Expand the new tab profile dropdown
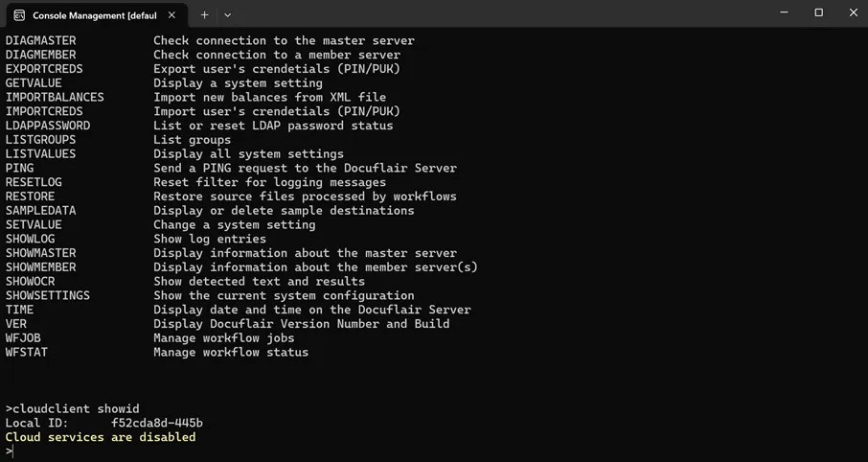The height and width of the screenshot is (462, 868). point(227,15)
